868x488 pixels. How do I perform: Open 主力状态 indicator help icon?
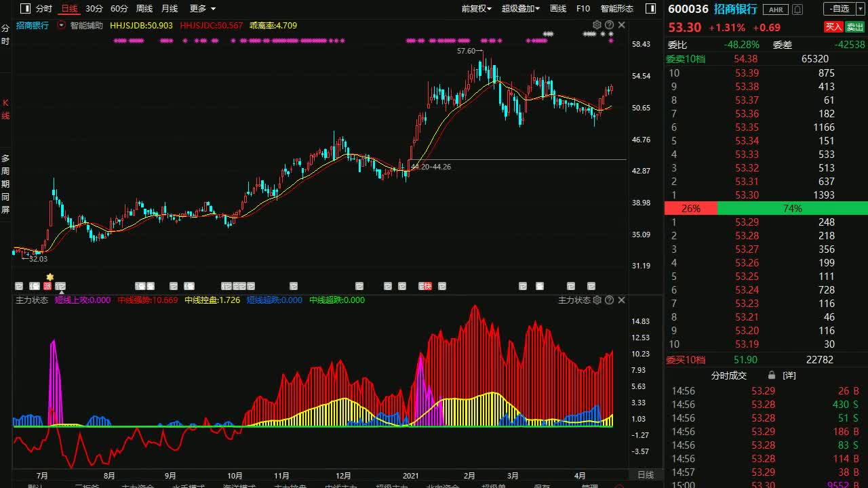click(609, 300)
